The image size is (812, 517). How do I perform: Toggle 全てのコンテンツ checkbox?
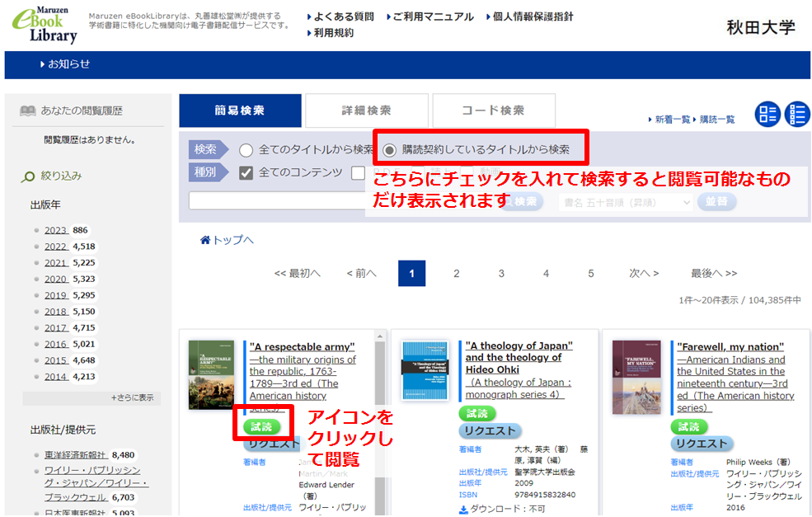click(x=246, y=172)
